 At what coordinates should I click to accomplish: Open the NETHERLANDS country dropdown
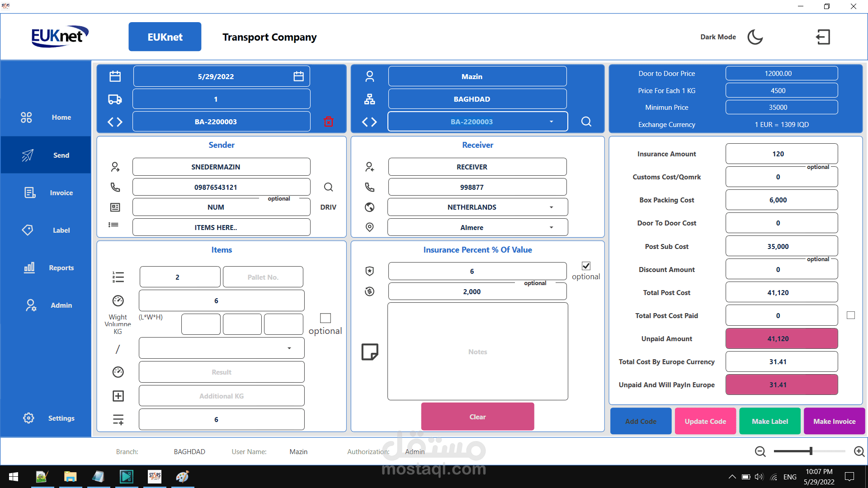551,207
